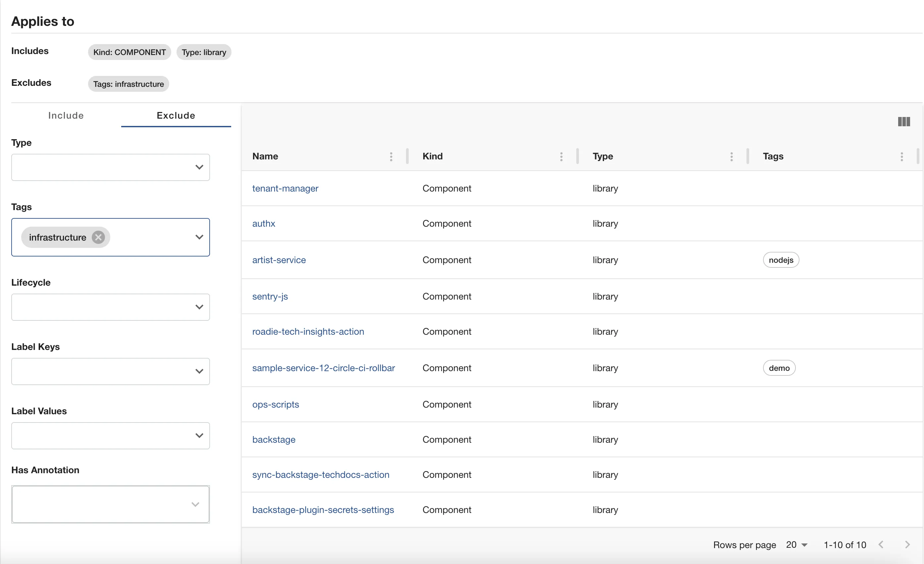This screenshot has width=924, height=564.
Task: Open the Type column options menu
Action: [x=731, y=156]
